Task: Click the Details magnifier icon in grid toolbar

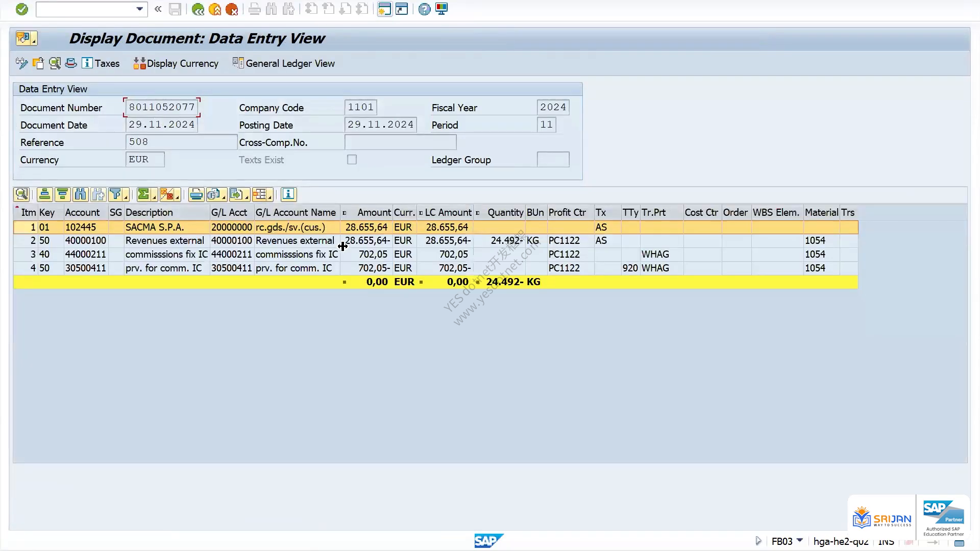Action: point(21,194)
